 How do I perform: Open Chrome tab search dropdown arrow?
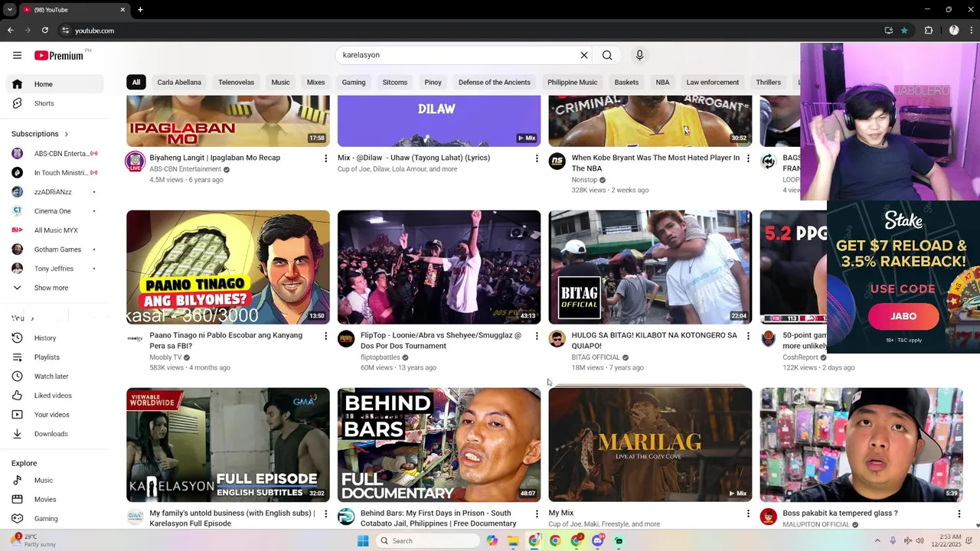[10, 10]
